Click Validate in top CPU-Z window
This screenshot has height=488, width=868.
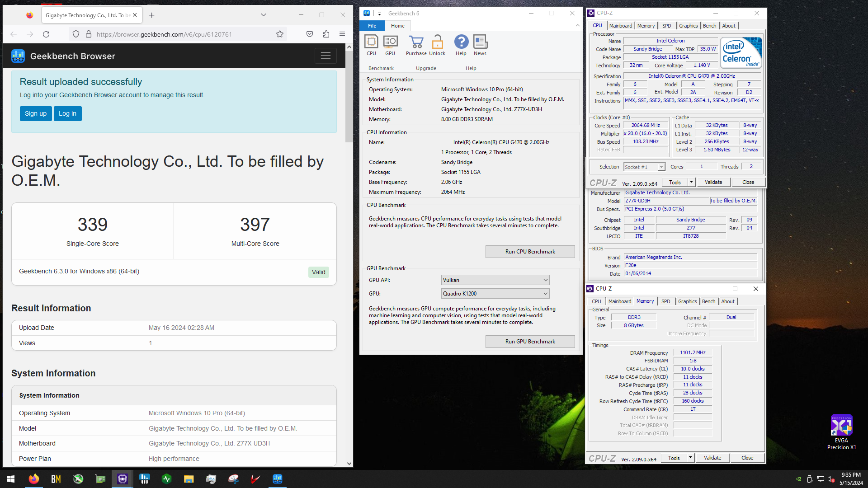(713, 182)
